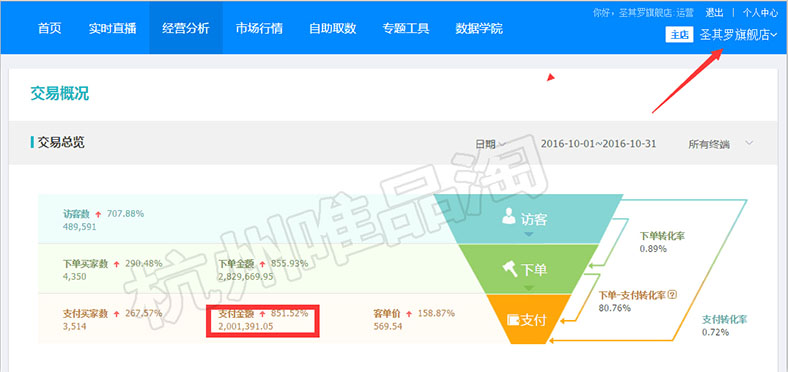Click the 访客数 metric label

tap(76, 214)
